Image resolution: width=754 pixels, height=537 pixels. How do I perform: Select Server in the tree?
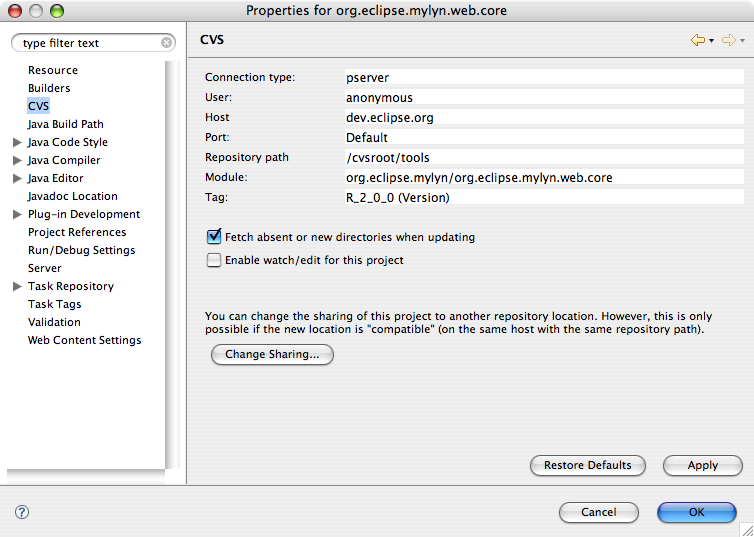45,268
